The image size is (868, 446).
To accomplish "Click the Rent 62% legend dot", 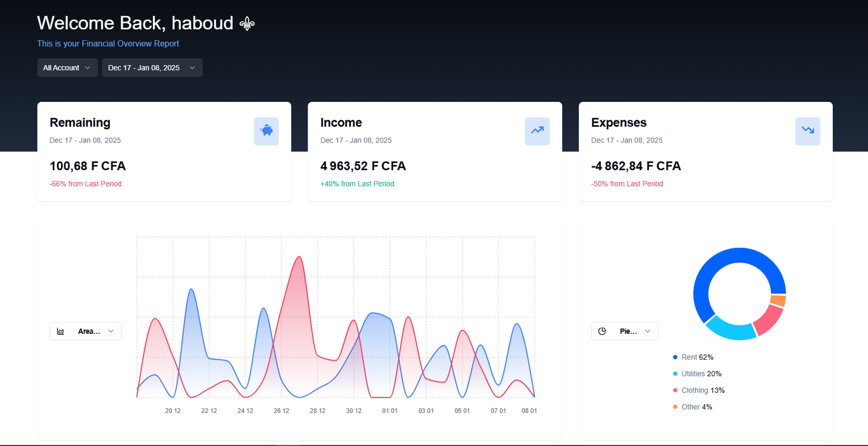I will coord(675,357).
